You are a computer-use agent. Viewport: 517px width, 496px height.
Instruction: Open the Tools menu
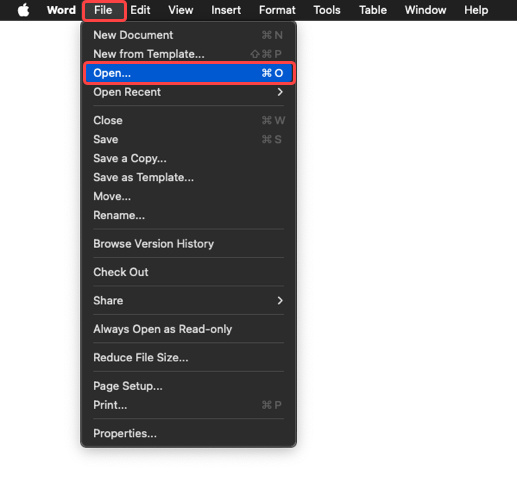pyautogui.click(x=327, y=10)
